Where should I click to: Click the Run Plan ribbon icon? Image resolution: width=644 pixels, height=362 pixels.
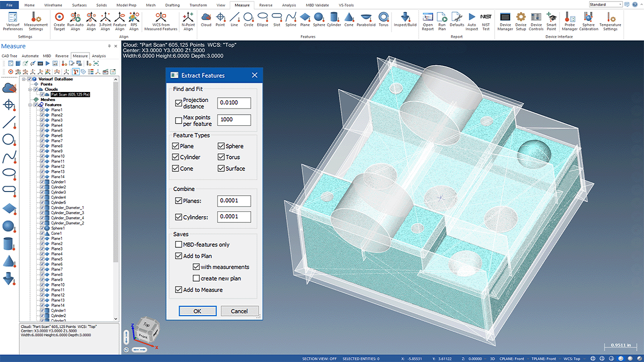pyautogui.click(x=442, y=21)
